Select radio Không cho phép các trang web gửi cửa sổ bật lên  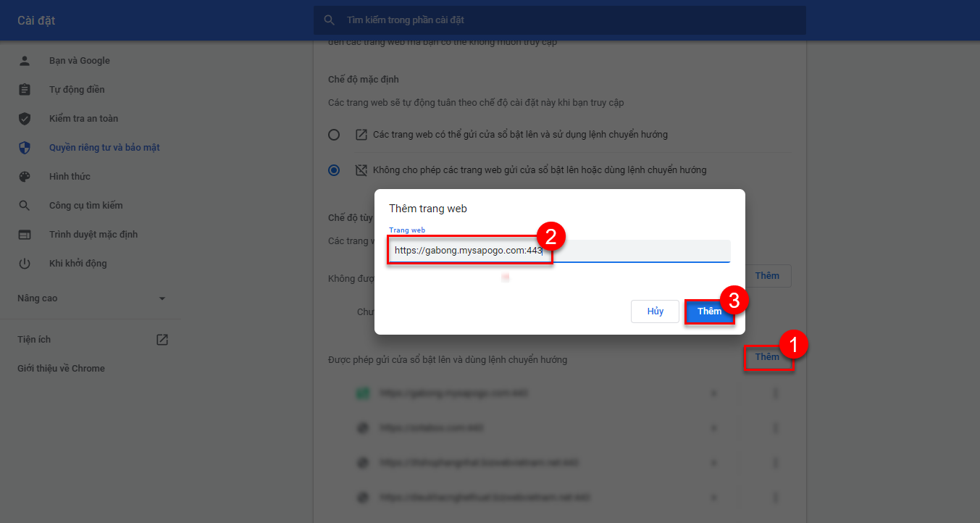pyautogui.click(x=334, y=170)
